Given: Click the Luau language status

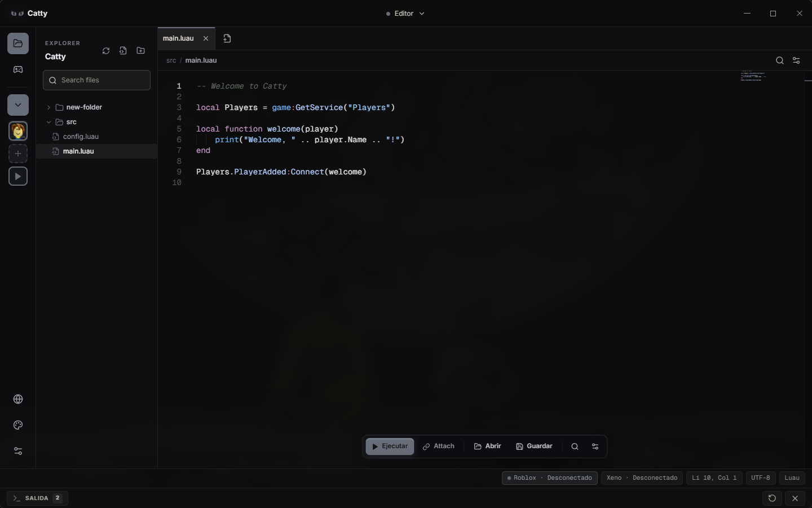Looking at the screenshot, I should (792, 478).
